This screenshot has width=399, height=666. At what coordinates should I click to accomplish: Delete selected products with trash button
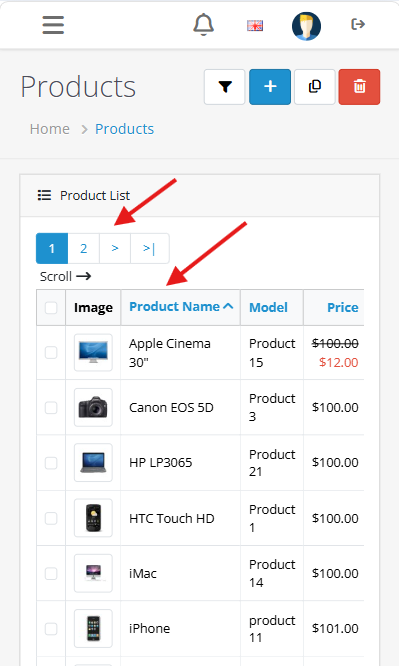point(359,87)
